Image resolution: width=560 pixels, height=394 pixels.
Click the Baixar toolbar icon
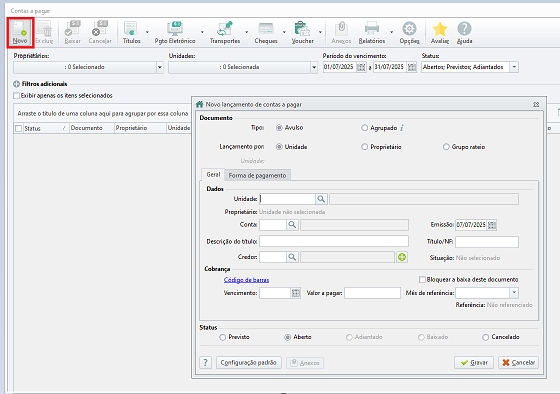pos(72,33)
